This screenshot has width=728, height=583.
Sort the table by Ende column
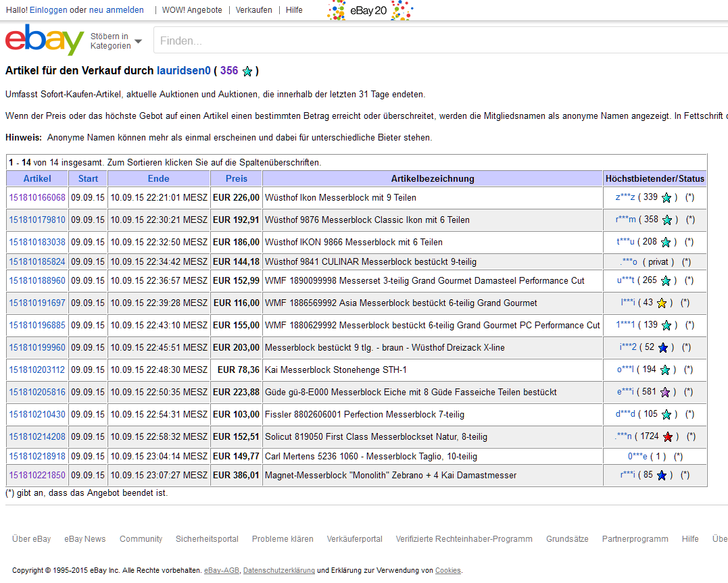tap(158, 179)
